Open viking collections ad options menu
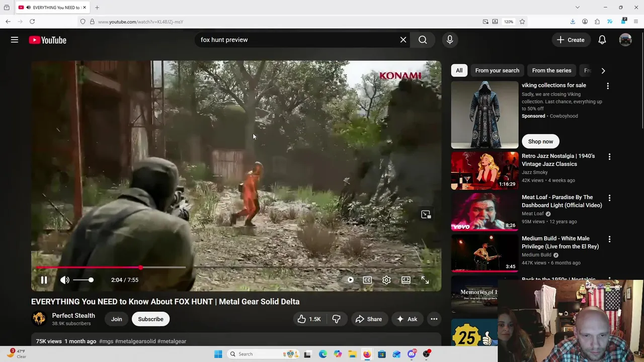 (608, 86)
